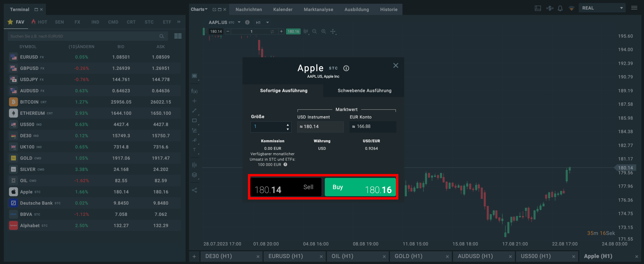The width and height of the screenshot is (644, 264).
Task: Select the crosshair move tool in chart toolbar
Action: coord(333,32)
